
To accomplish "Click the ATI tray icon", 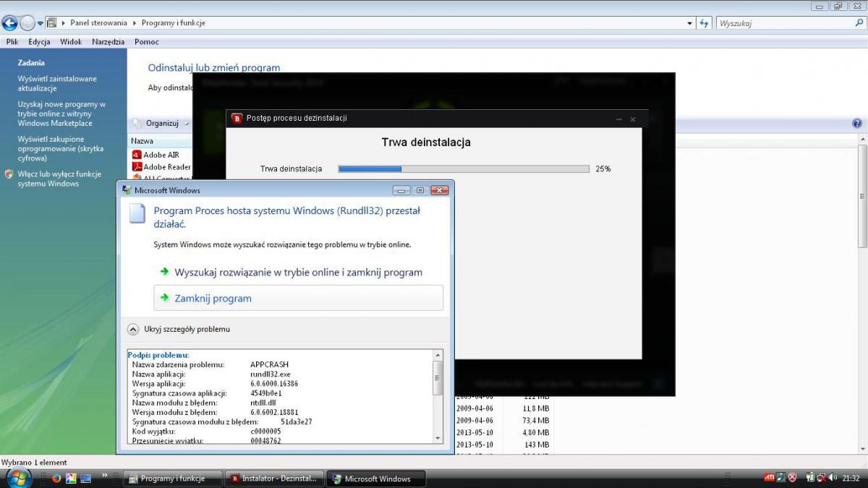I will [770, 477].
